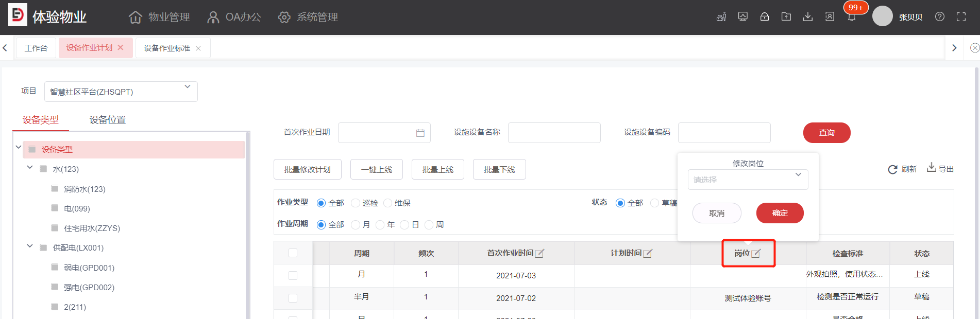Click the person icon of OA办公

click(x=213, y=17)
